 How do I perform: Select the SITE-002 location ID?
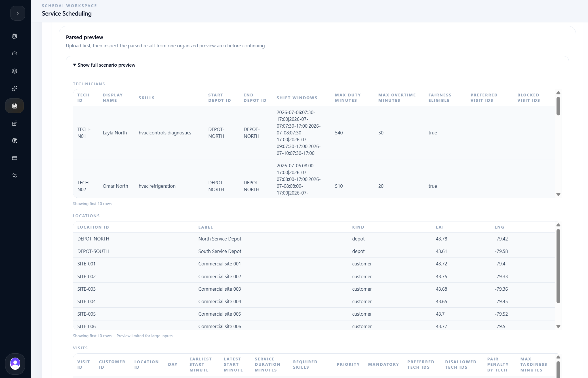[86, 276]
